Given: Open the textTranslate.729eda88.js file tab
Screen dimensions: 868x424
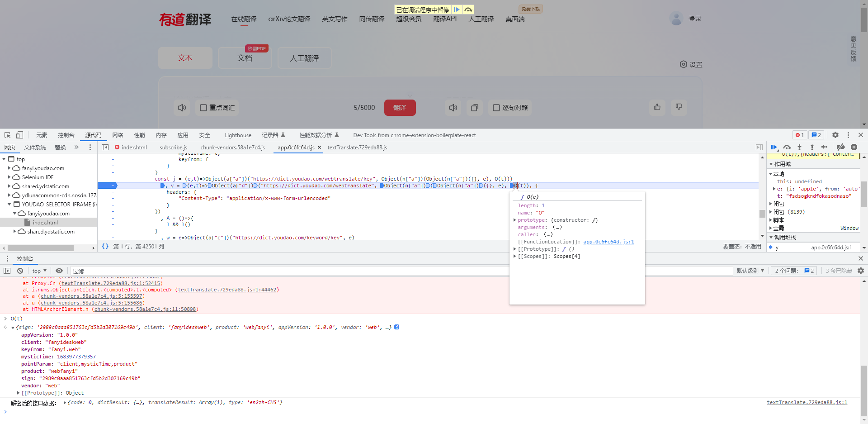Looking at the screenshot, I should click(357, 147).
